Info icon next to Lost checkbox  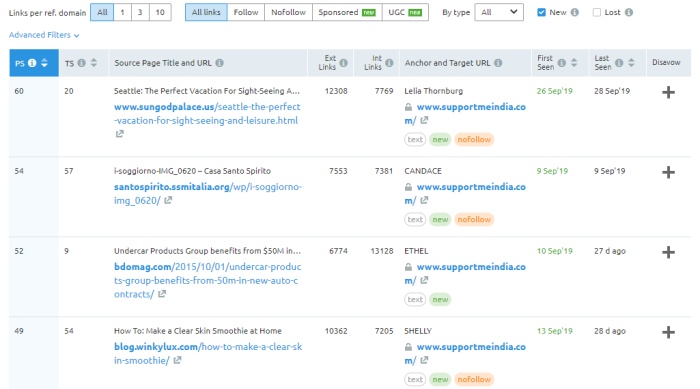[629, 13]
